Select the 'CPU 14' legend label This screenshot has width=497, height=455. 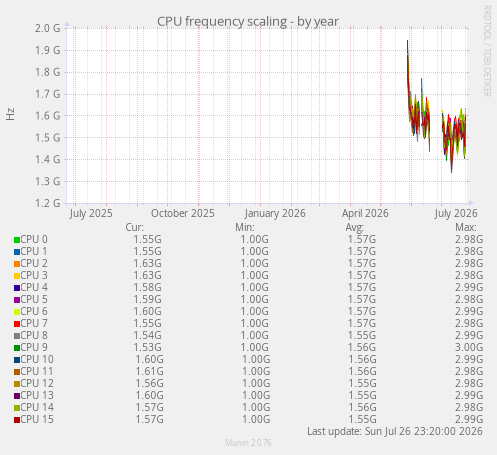37,407
